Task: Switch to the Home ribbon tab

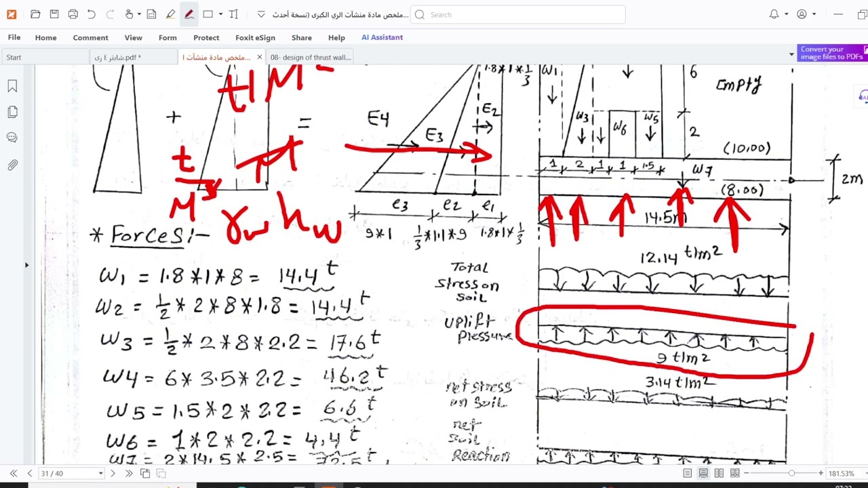Action: tap(46, 37)
